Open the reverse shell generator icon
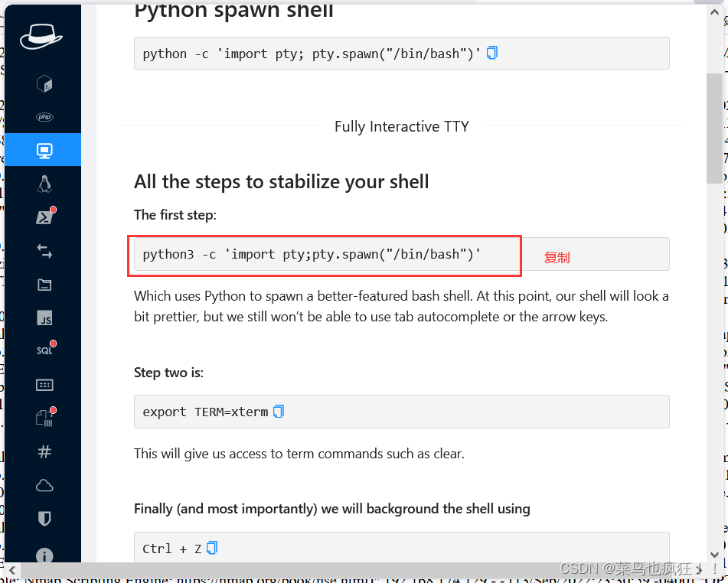The height and width of the screenshot is (583, 728). click(44, 84)
